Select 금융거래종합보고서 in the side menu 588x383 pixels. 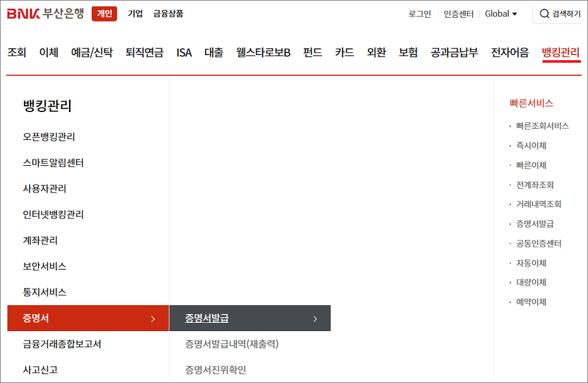tap(62, 344)
